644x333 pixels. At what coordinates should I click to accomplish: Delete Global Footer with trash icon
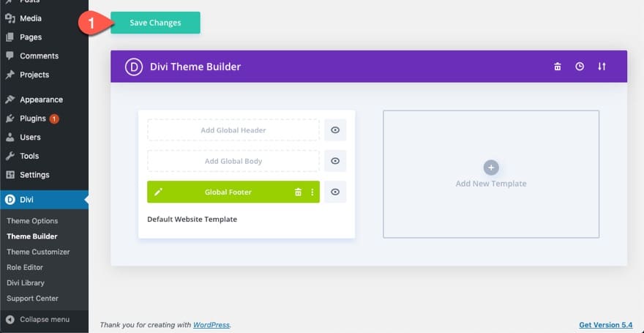[298, 192]
